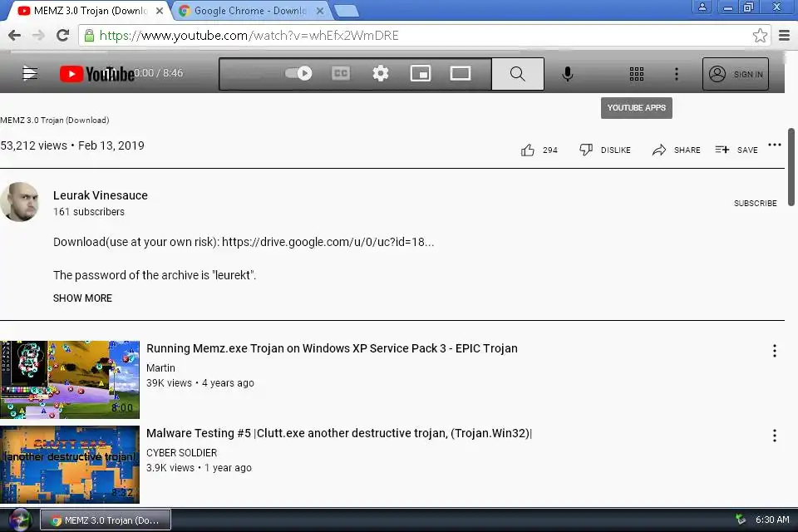798x532 pixels.
Task: Switch to Google Chrome - Download tab
Action: tap(250, 11)
